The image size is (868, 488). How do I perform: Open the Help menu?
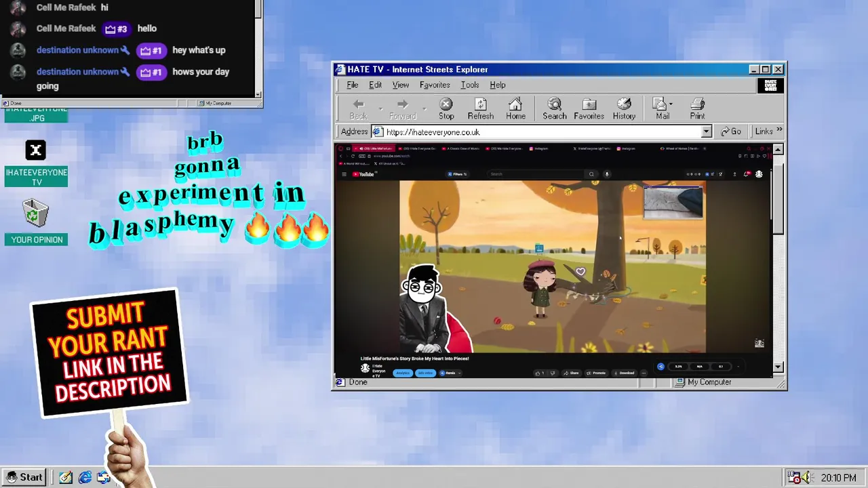(x=498, y=85)
